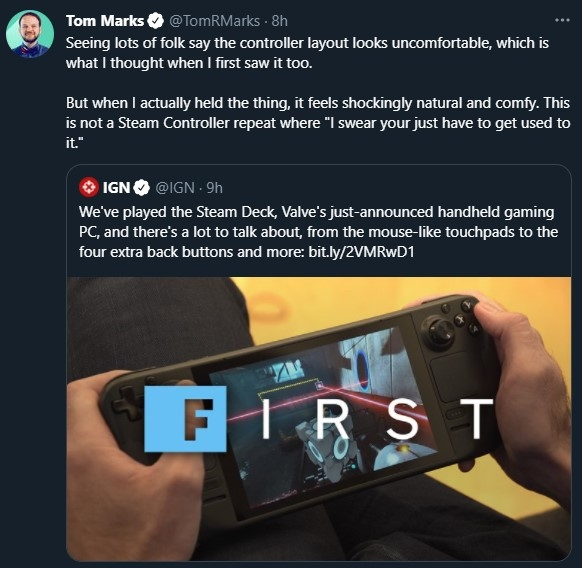Open the Steam Deck video thumbnail
This screenshot has height=568, width=582.
[x=319, y=418]
